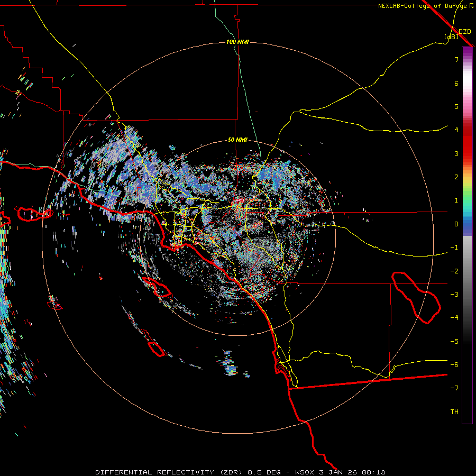
Task: Click the 50 NMI range ring label
Action: (237, 140)
